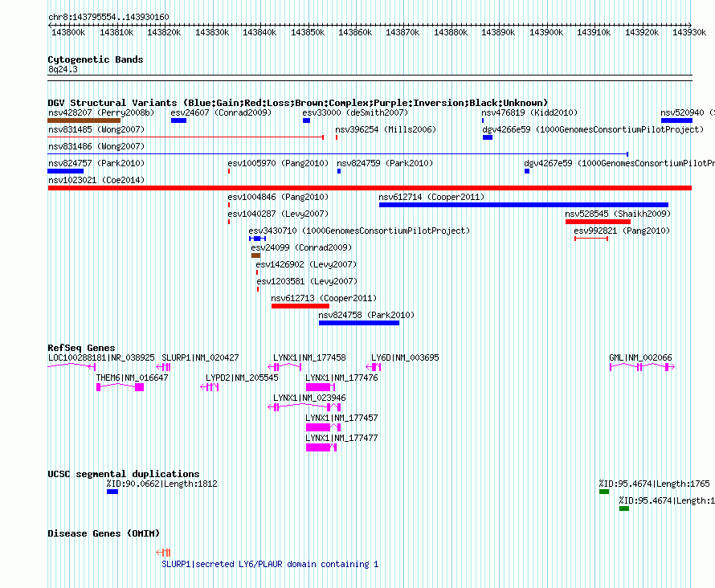
Task: Select the LYNX1 NM_177457 glyph
Action: click(x=323, y=427)
